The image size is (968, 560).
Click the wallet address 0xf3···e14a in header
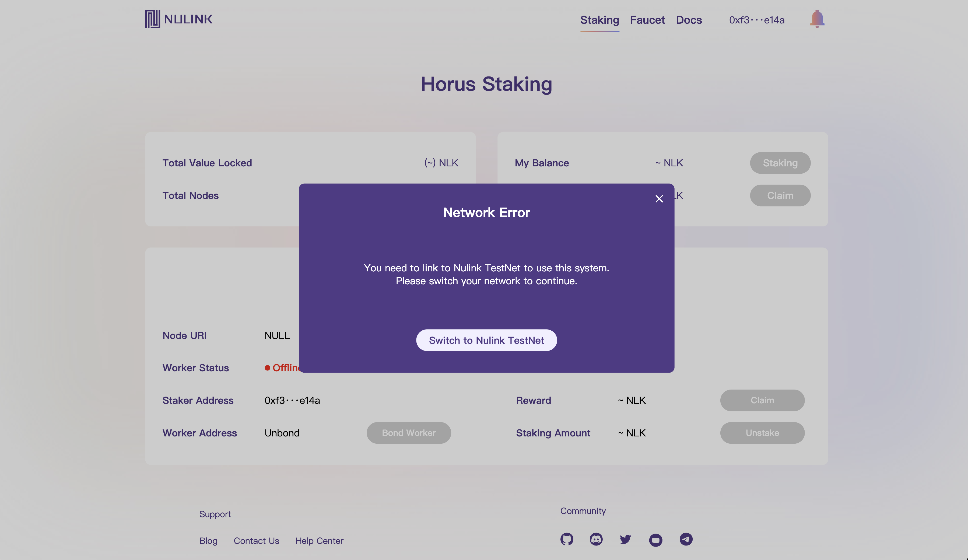[x=756, y=20]
